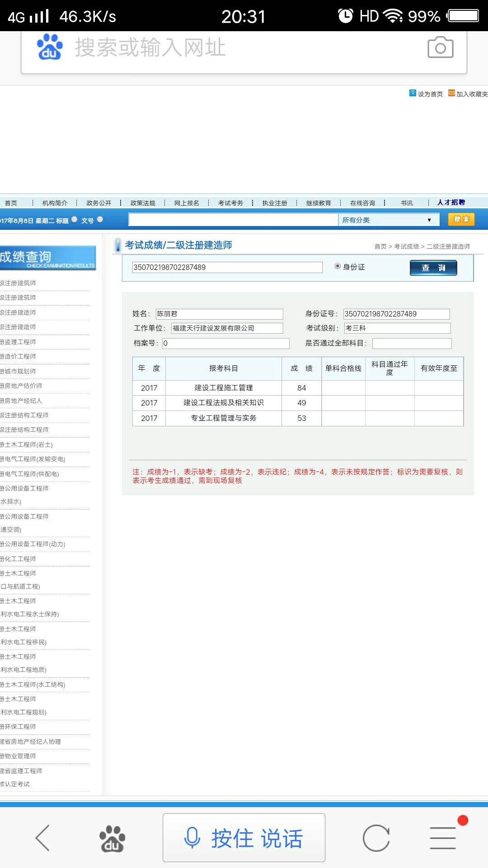Click the 加入收藏夹 bookmark icon

pyautogui.click(x=451, y=93)
